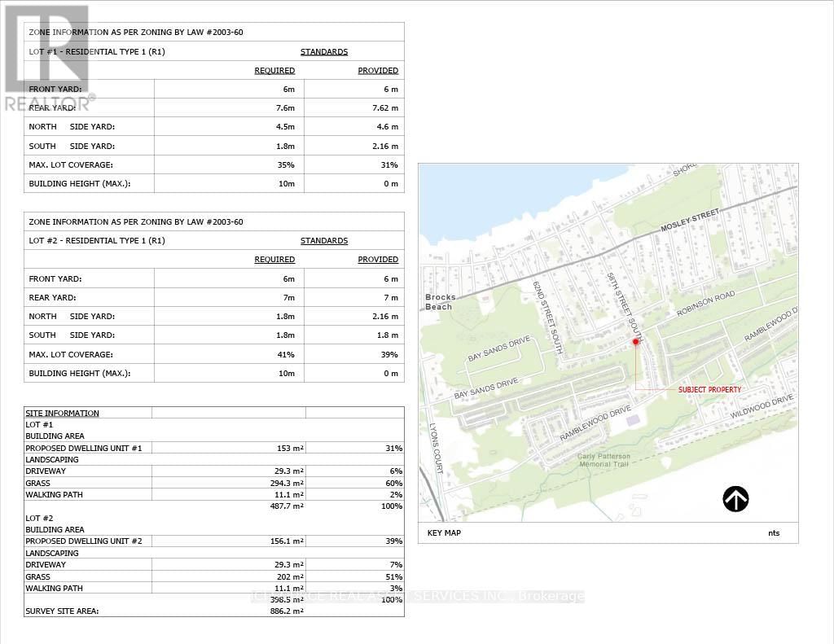834x644 pixels.
Task: Select Lot #1 driveway percentage "6%"
Action: 396,471
